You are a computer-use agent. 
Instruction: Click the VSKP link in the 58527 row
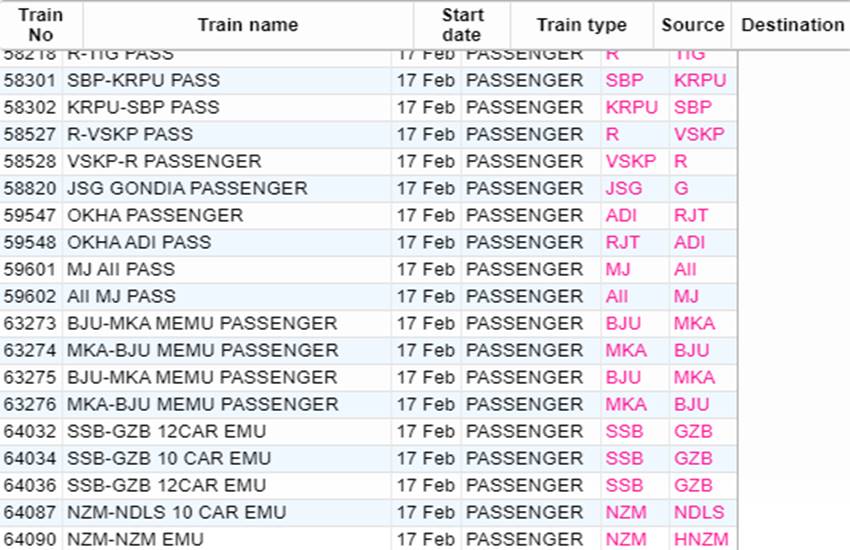(x=698, y=134)
